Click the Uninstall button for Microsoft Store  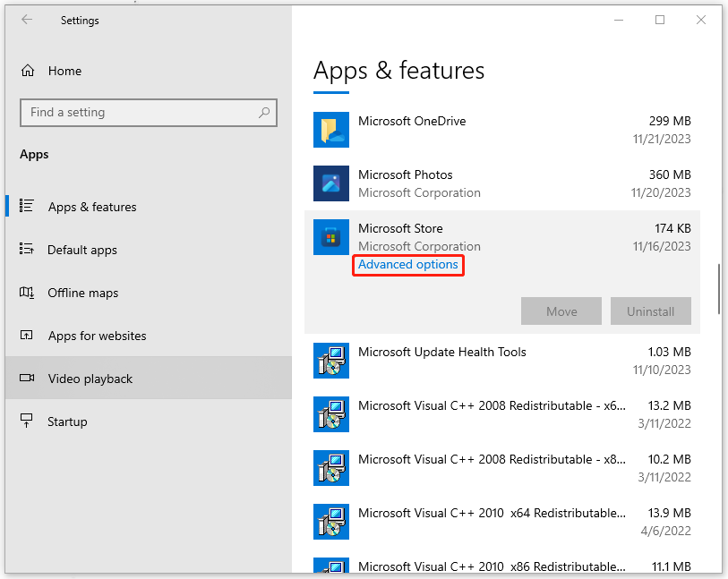tap(651, 311)
